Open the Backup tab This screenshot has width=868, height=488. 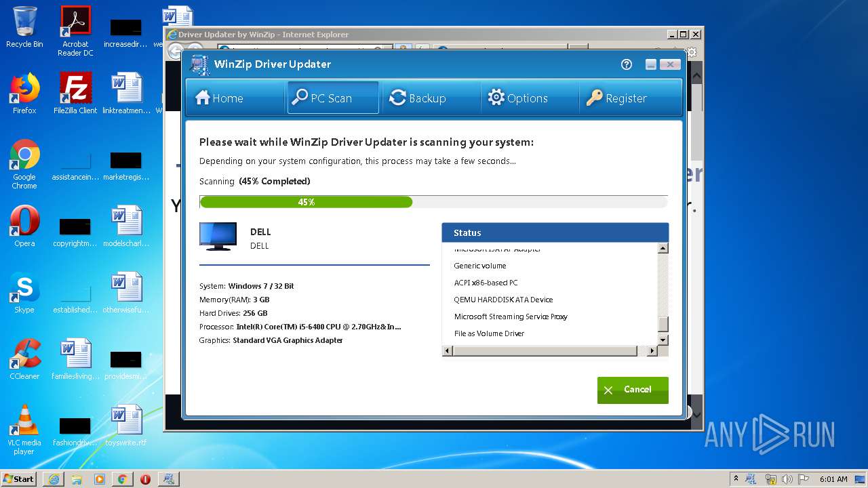point(431,98)
